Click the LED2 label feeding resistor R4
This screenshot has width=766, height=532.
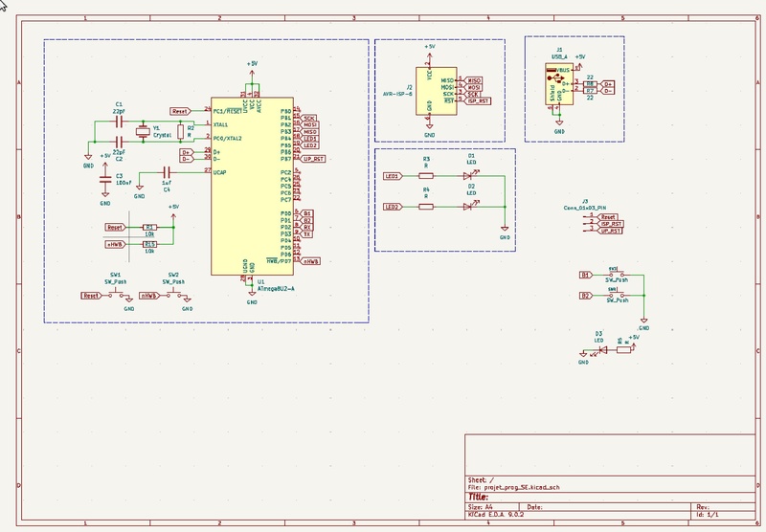tap(394, 207)
